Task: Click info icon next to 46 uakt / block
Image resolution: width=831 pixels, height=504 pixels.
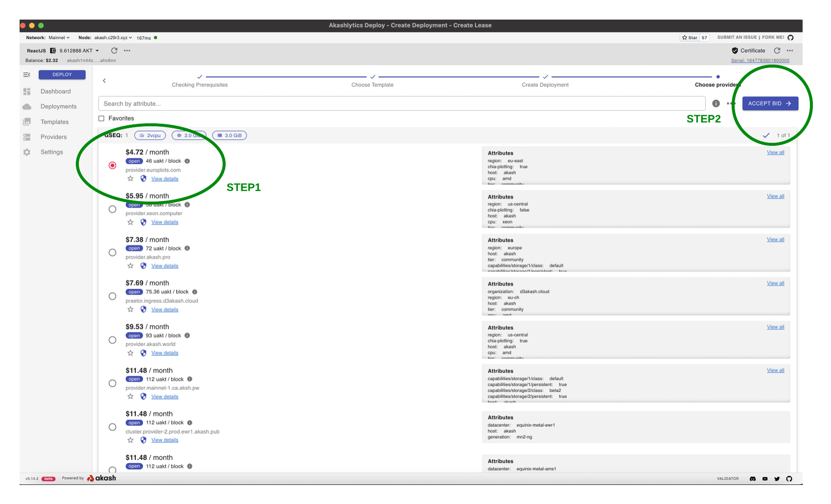Action: click(187, 161)
